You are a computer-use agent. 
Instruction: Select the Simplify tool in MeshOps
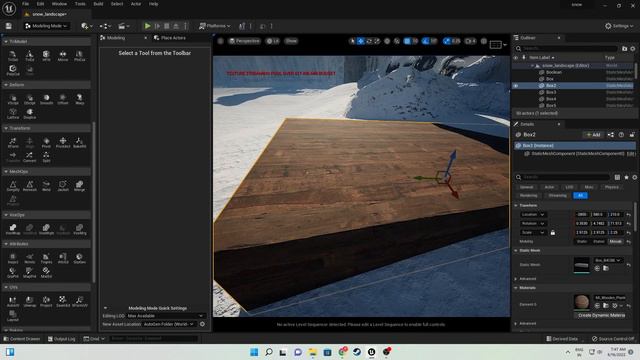tap(13, 187)
